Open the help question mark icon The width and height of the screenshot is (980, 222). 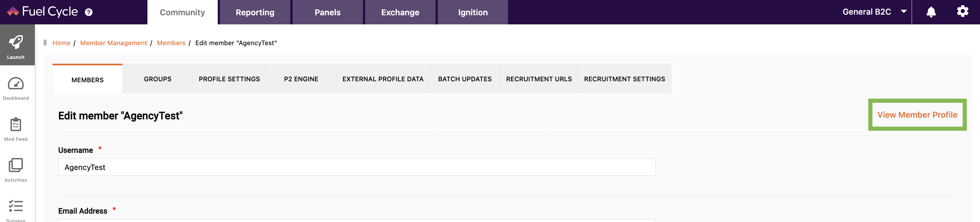89,12
